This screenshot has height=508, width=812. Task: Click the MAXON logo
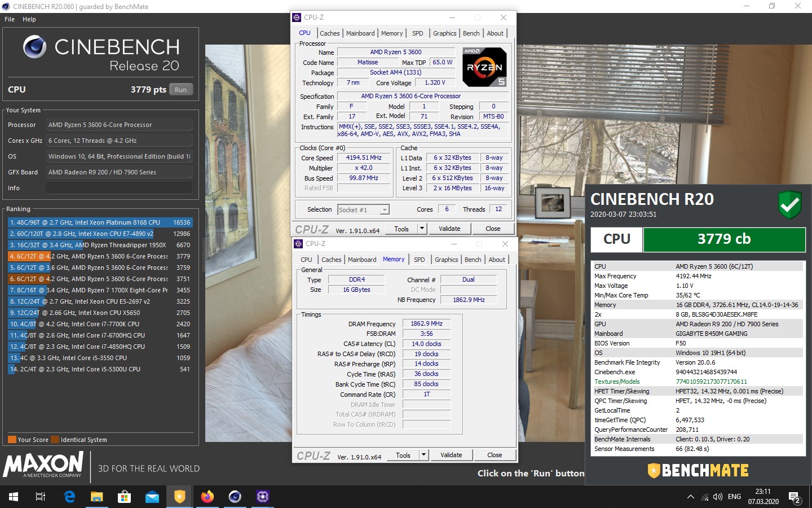(x=43, y=465)
